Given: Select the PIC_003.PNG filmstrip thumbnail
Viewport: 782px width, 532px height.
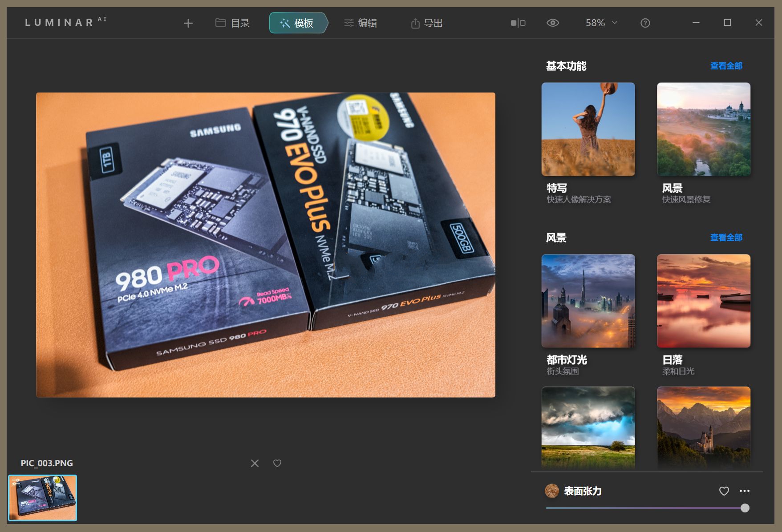Looking at the screenshot, I should pyautogui.click(x=43, y=498).
